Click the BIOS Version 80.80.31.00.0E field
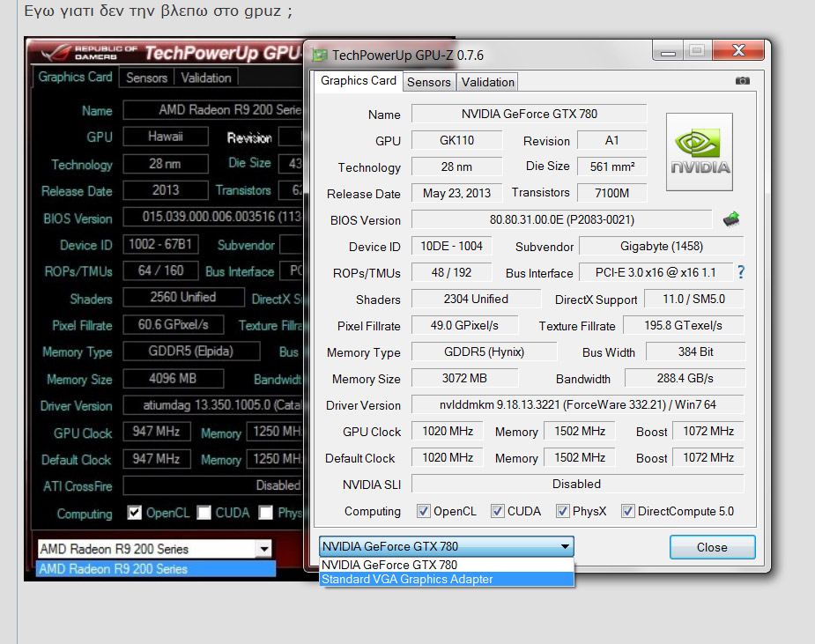This screenshot has height=644, width=815. coord(561,219)
